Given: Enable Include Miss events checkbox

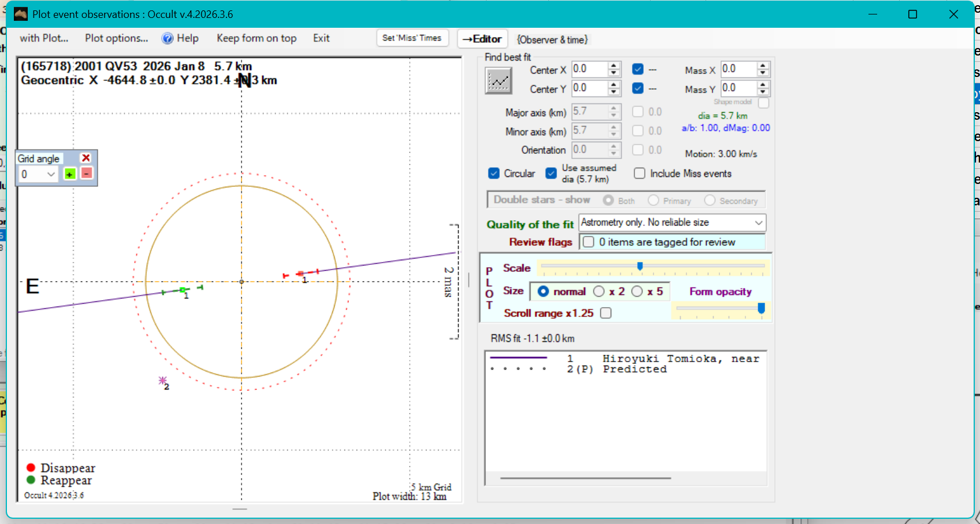Looking at the screenshot, I should click(x=640, y=174).
